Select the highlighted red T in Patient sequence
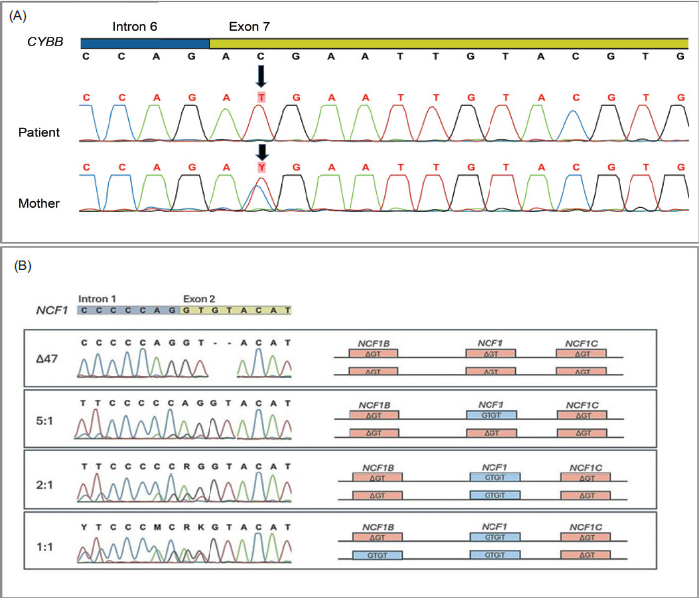The width and height of the screenshot is (700, 598). [x=261, y=97]
